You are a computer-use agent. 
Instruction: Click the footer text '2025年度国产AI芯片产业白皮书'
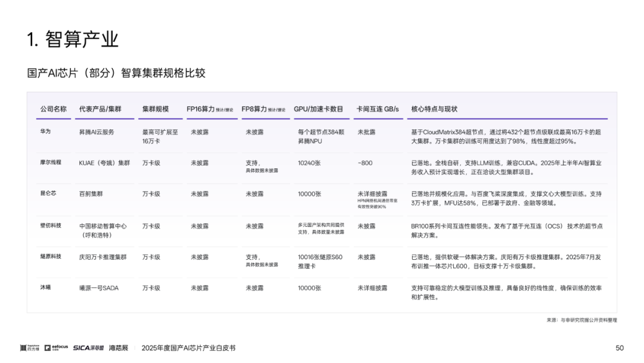[188, 348]
